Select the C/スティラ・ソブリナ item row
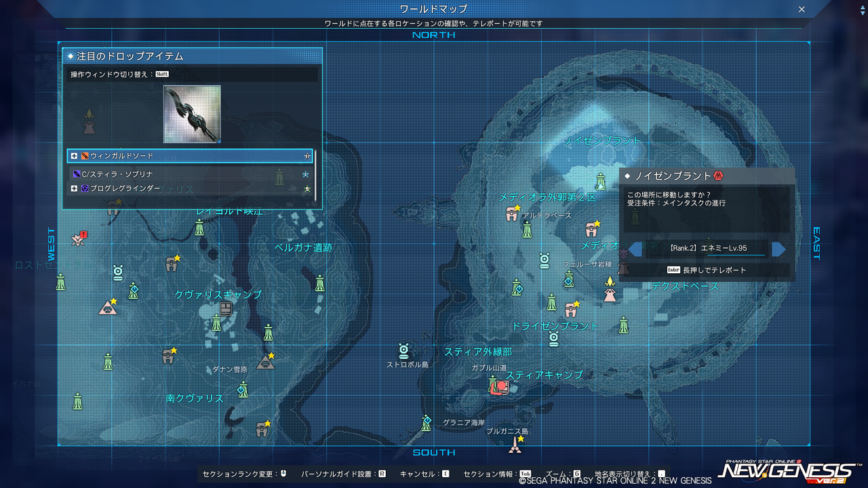The width and height of the screenshot is (868, 488). coord(191,174)
